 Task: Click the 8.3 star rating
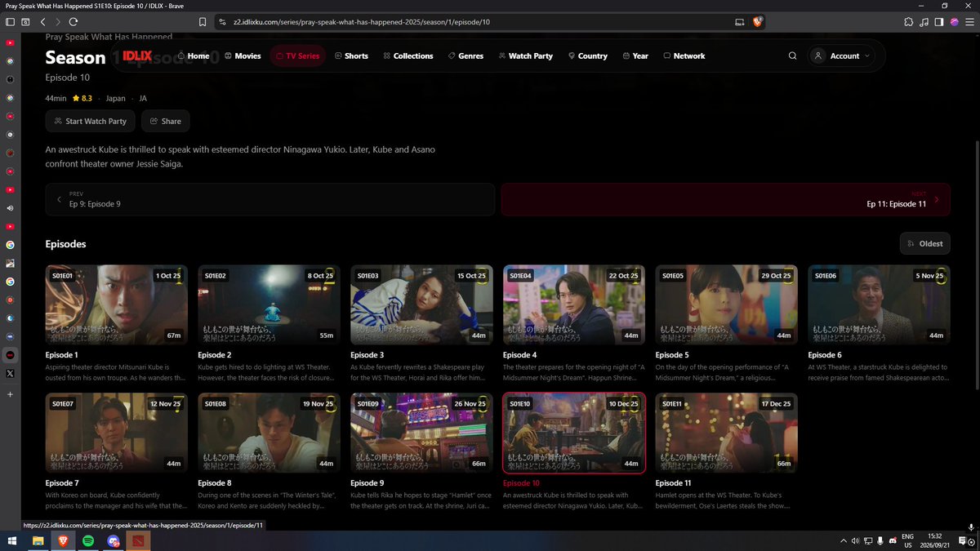pos(82,98)
